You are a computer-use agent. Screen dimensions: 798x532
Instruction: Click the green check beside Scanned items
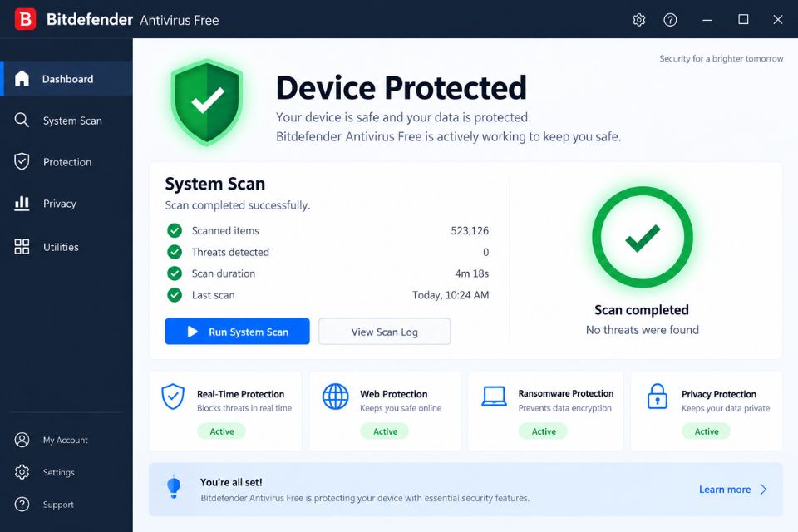175,230
